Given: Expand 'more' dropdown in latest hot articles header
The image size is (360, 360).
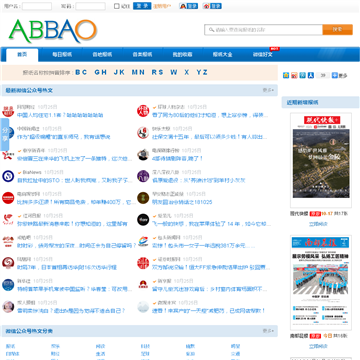Looking at the screenshot, I should coord(268,90).
